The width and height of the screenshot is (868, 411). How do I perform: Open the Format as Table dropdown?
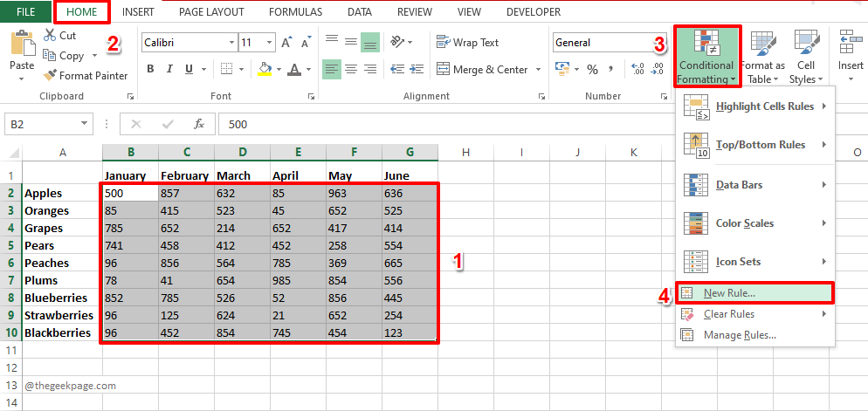tap(763, 58)
